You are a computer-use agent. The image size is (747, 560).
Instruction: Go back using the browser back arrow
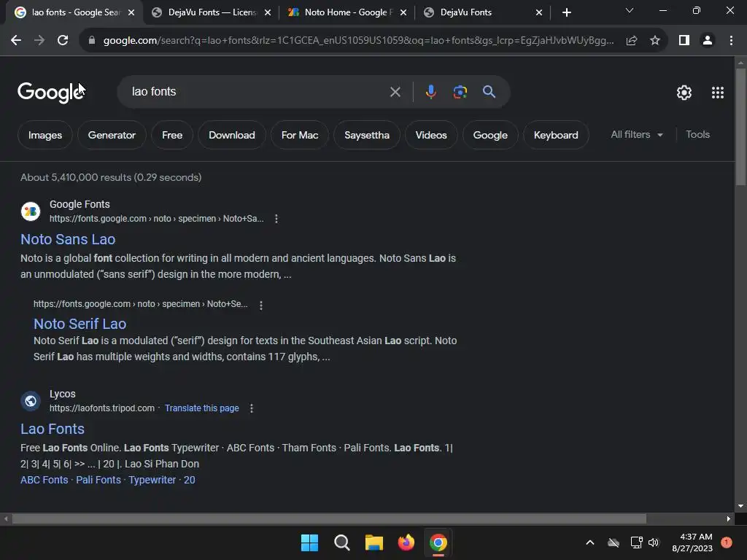point(16,41)
